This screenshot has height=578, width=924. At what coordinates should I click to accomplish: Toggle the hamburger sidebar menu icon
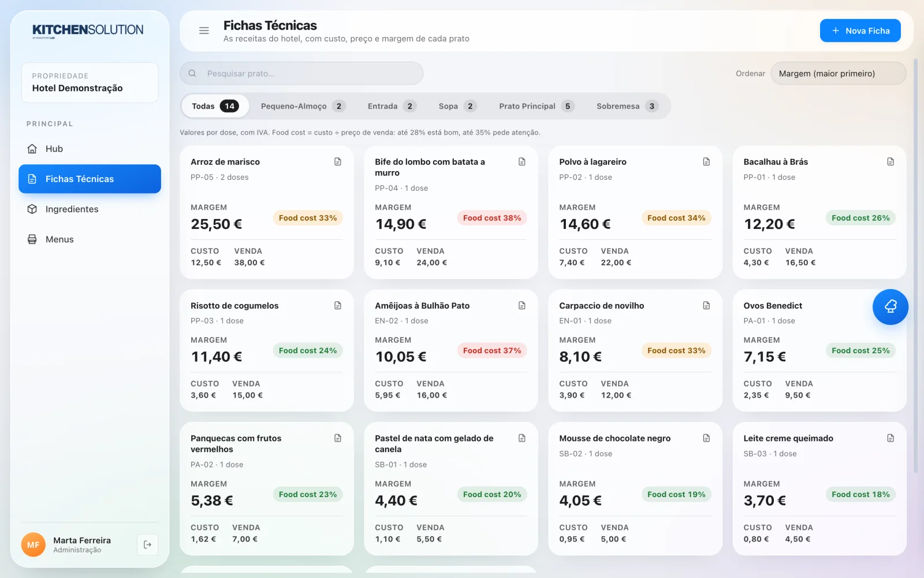204,31
